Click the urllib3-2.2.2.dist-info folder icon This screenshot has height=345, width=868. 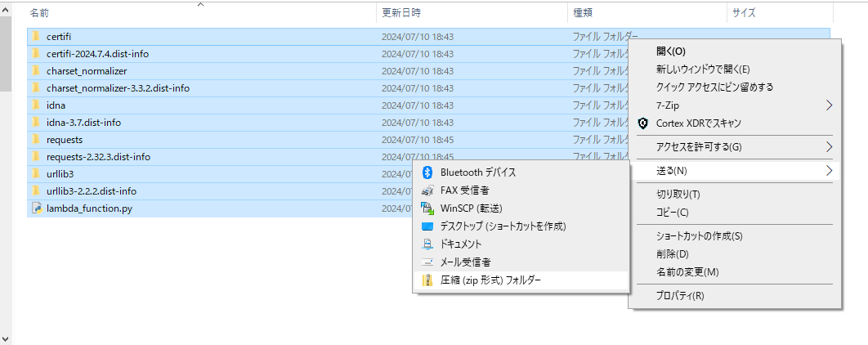click(37, 191)
